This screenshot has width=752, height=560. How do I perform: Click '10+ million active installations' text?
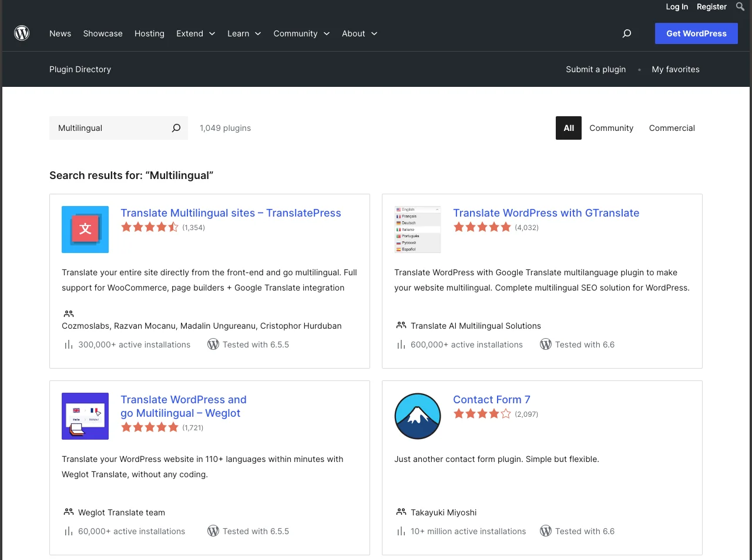coord(468,531)
